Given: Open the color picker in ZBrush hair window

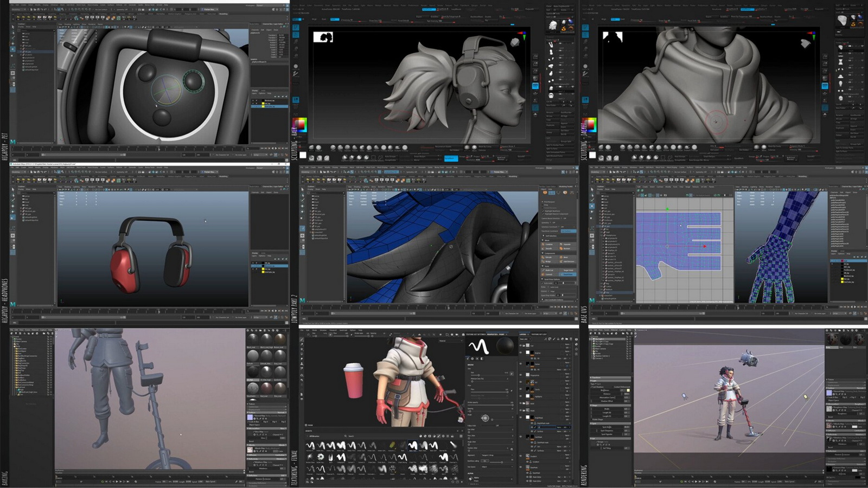Looking at the screenshot, I should [299, 125].
